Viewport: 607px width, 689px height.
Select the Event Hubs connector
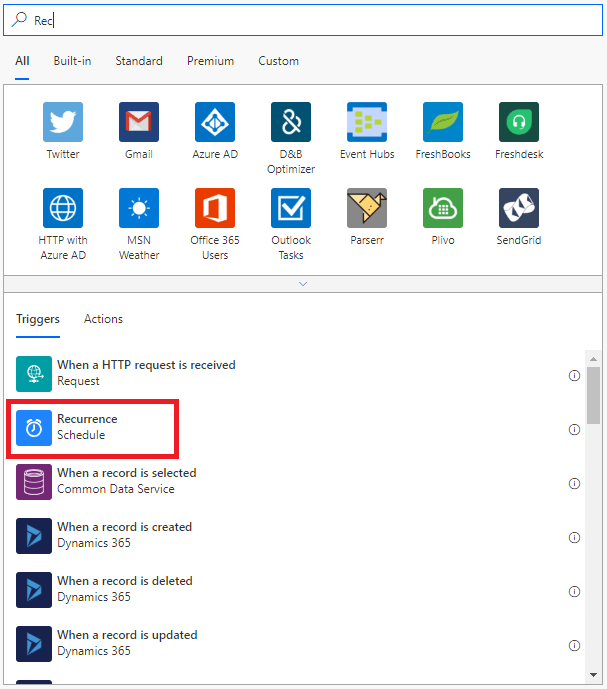[367, 122]
